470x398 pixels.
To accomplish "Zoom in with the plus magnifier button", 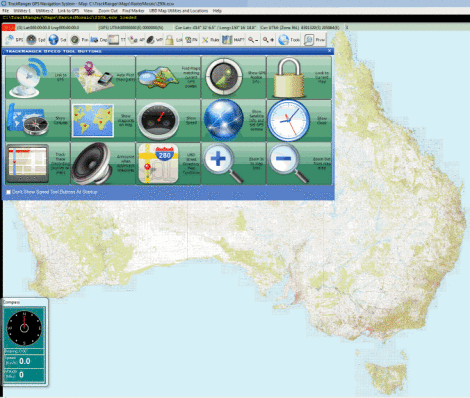I will coord(234,163).
